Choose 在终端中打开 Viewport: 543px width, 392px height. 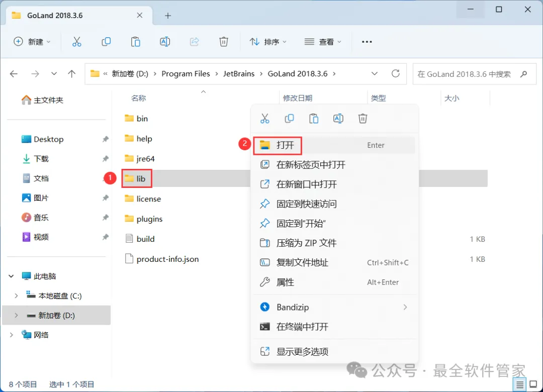(x=334, y=327)
